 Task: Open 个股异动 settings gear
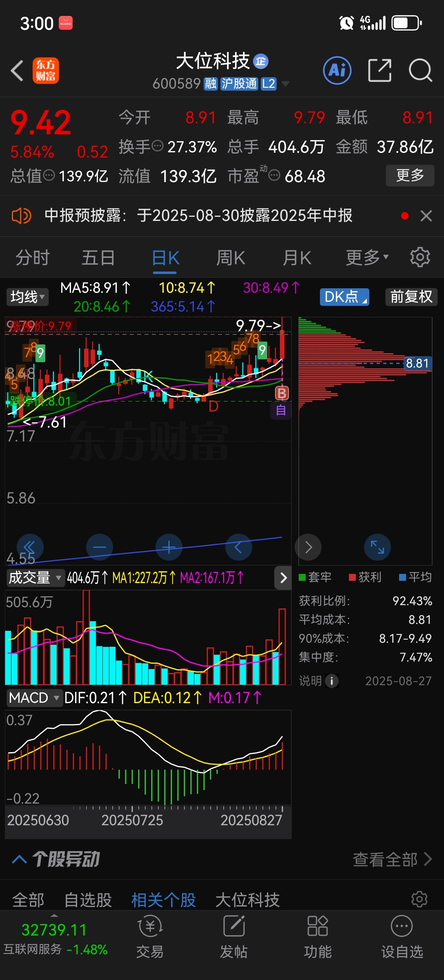tap(420, 899)
